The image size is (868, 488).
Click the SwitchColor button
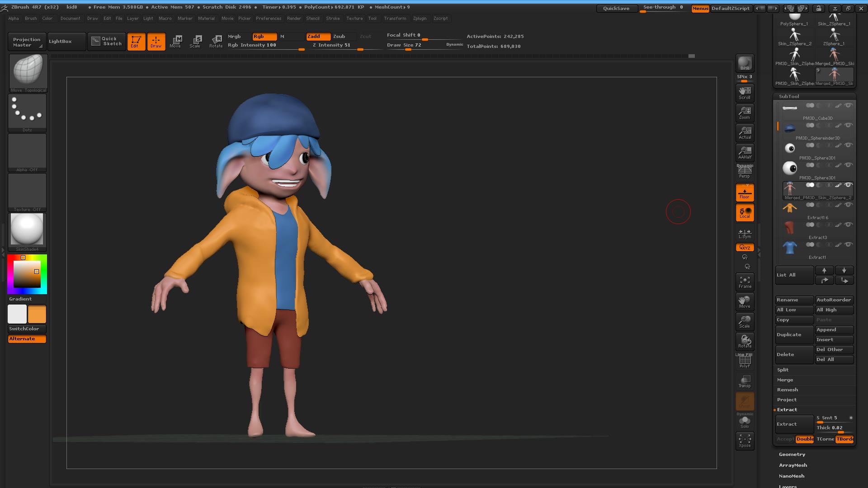[x=27, y=329]
